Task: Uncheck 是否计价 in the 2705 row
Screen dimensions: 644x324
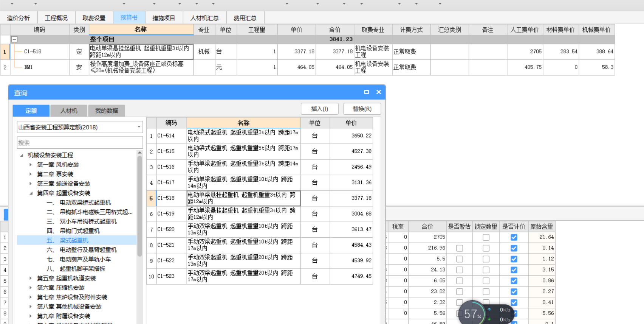Action: (514, 237)
